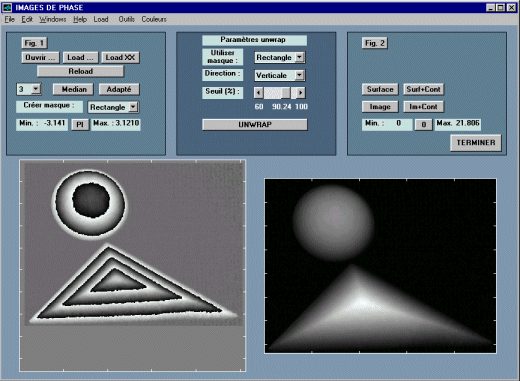520x381 pixels.
Task: Apply the Median filter button
Action: 74,89
